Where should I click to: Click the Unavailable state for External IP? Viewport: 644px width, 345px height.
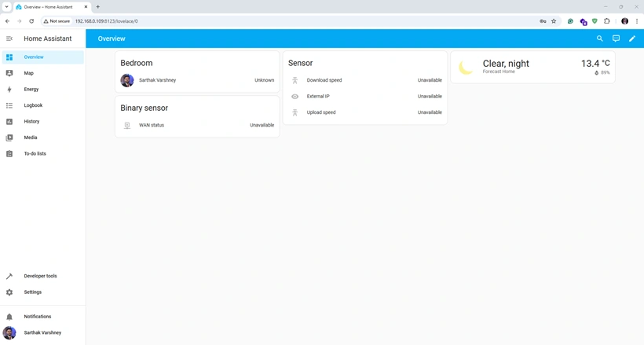click(430, 96)
